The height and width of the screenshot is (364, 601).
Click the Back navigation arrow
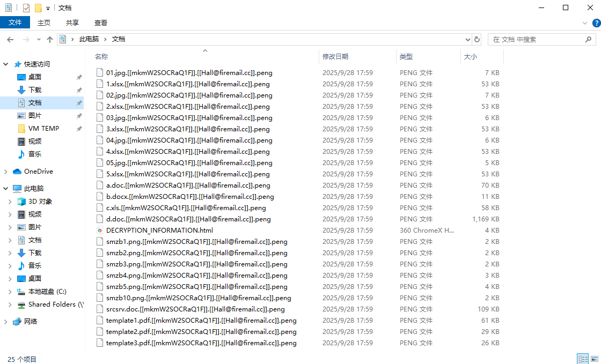[x=10, y=40]
